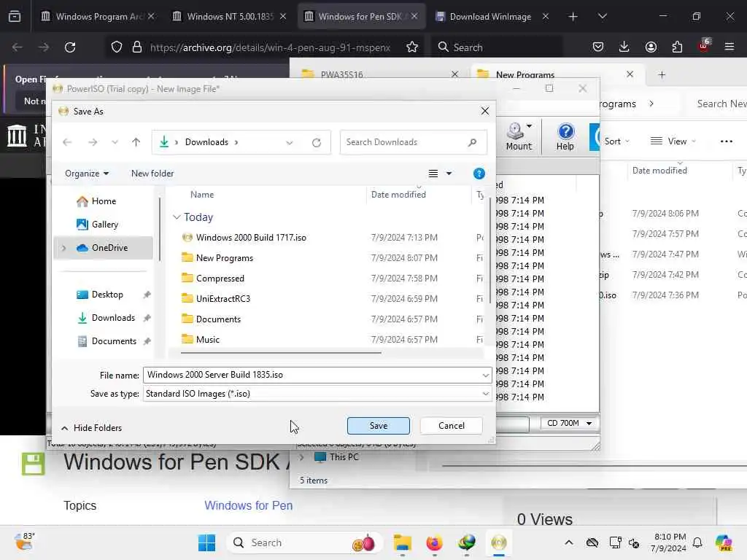This screenshot has width=747, height=560.
Task: Close the Save As dialog
Action: click(485, 111)
